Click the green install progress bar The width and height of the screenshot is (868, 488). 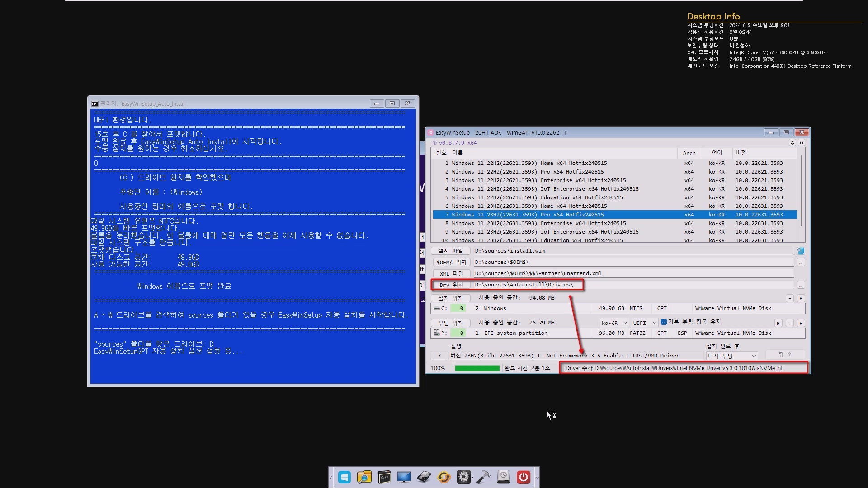click(477, 368)
